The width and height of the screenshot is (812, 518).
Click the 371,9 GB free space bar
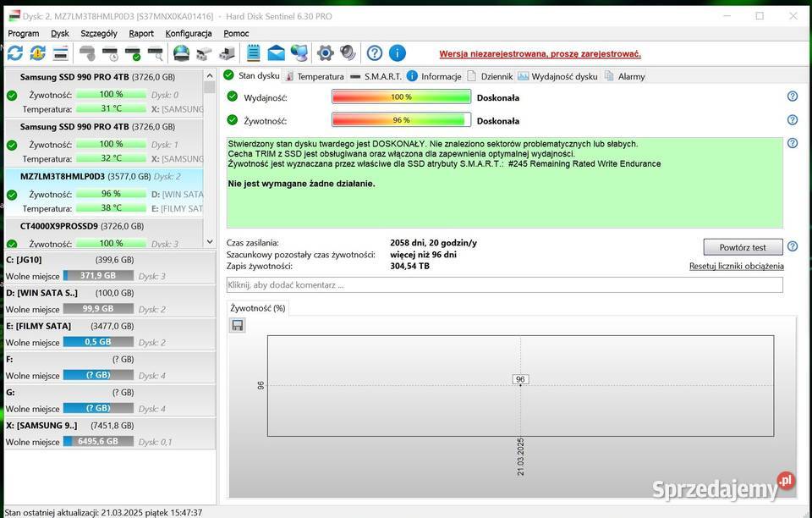(98, 276)
